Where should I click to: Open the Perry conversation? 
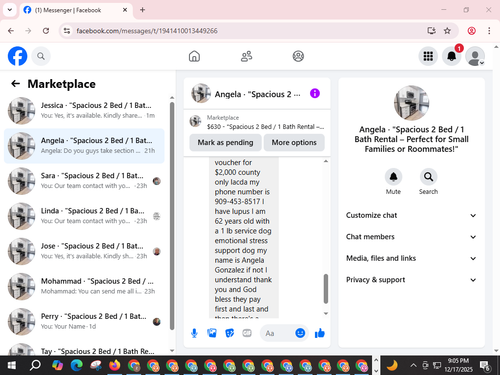[x=84, y=321]
